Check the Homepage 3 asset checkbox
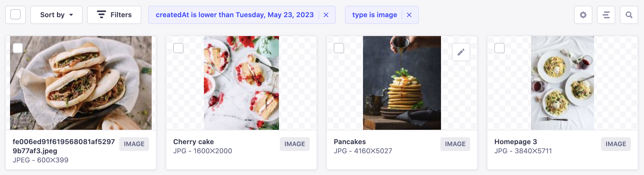The image size is (644, 175). point(499,48)
